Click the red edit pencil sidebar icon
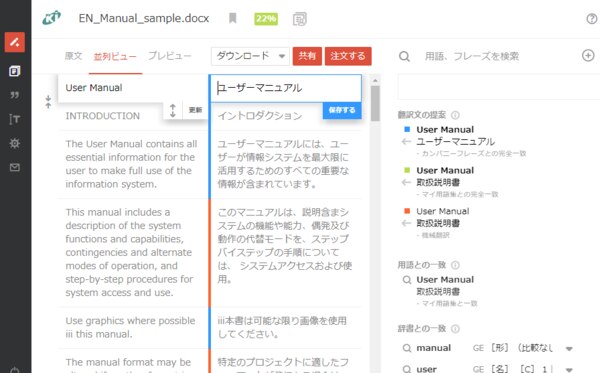The width and height of the screenshot is (600, 373). pyautogui.click(x=15, y=42)
